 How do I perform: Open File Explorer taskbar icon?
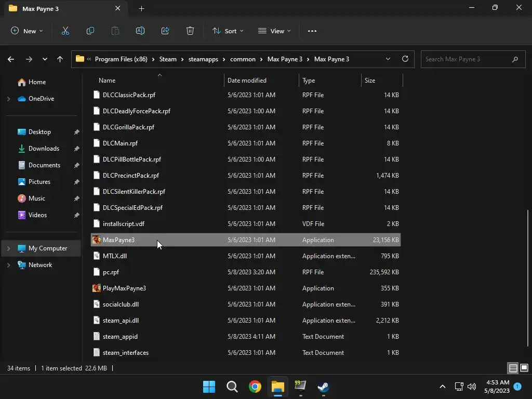[x=277, y=387]
